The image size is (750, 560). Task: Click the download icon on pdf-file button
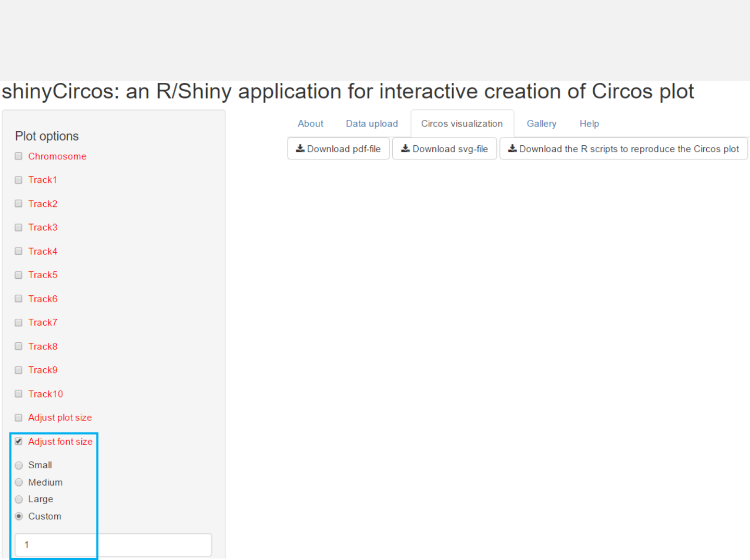click(301, 148)
